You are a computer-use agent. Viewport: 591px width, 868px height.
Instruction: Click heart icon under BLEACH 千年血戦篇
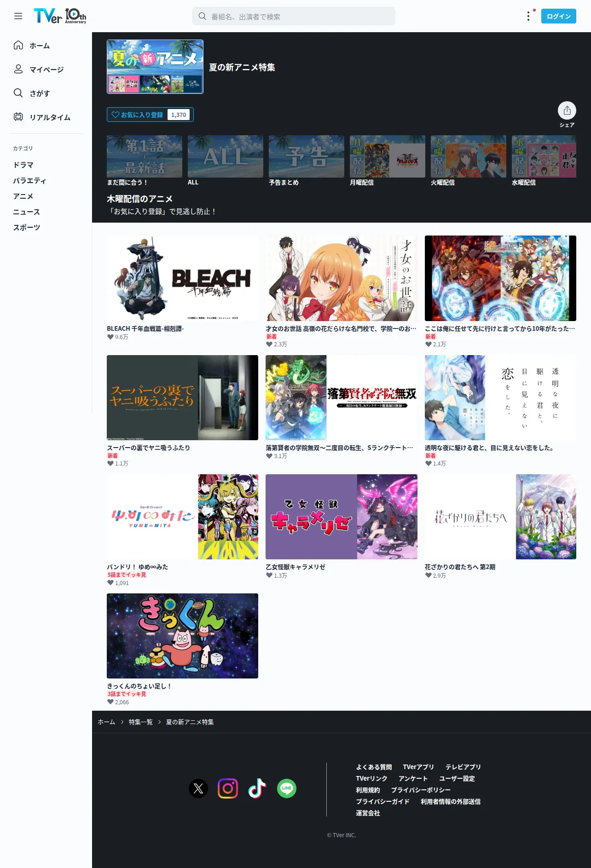coord(110,337)
